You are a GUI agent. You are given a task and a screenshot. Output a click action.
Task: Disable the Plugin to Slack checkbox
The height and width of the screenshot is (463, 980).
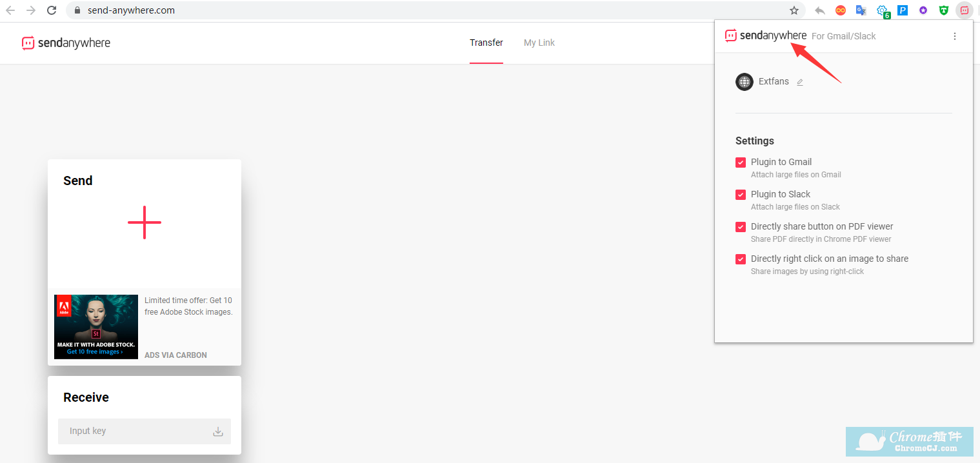click(741, 195)
